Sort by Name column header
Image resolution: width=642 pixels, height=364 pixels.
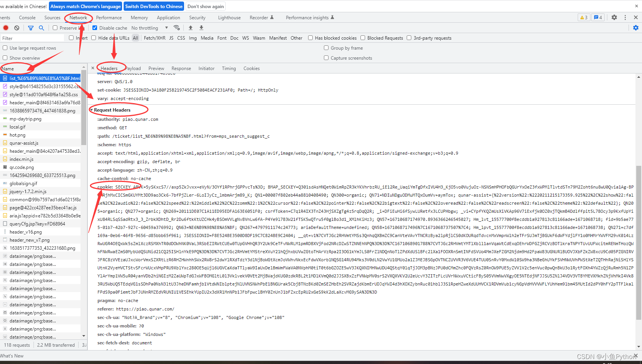pos(40,68)
